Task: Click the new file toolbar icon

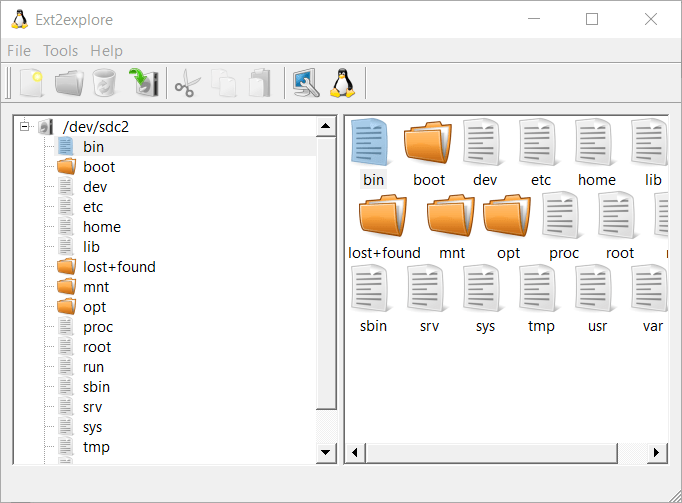Action: pos(32,83)
